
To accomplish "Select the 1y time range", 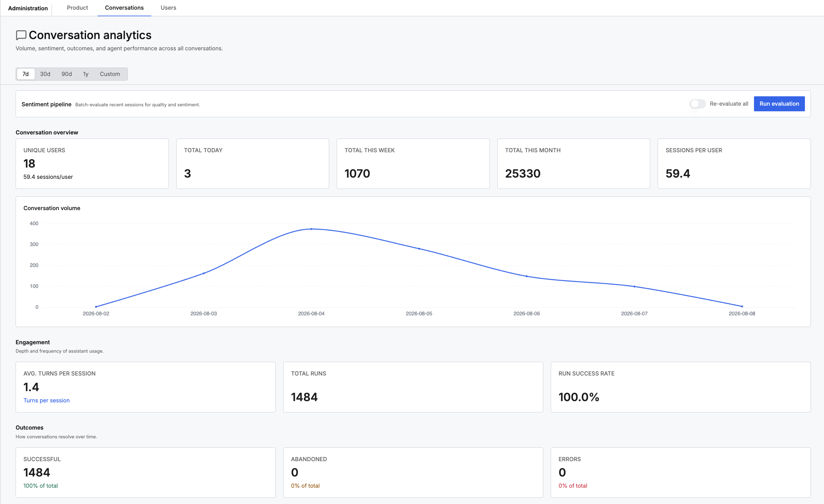I will [x=86, y=74].
